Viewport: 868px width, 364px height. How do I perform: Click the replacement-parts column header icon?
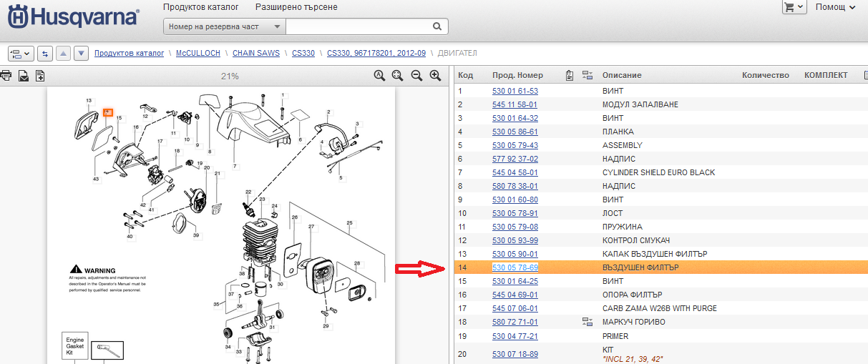tap(588, 75)
